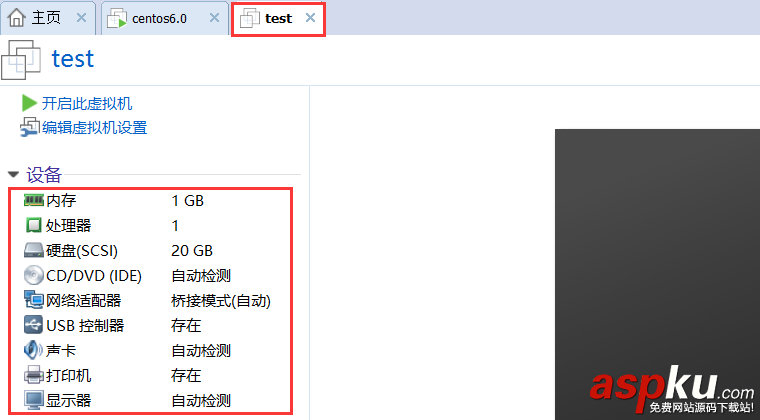Image resolution: width=760 pixels, height=420 pixels.
Task: Click the display (显示器) monitor icon
Action: click(x=33, y=401)
